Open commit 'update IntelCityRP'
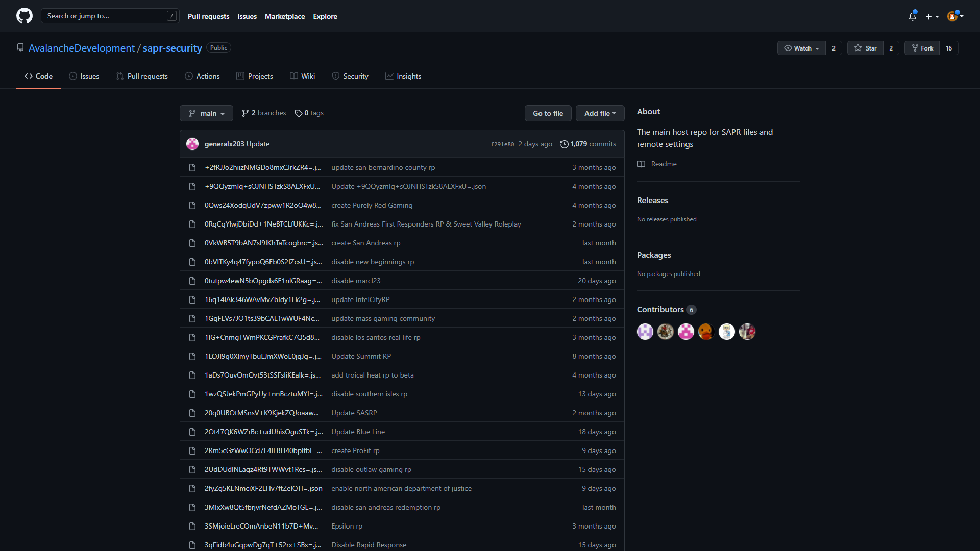The height and width of the screenshot is (551, 980). [x=360, y=299]
